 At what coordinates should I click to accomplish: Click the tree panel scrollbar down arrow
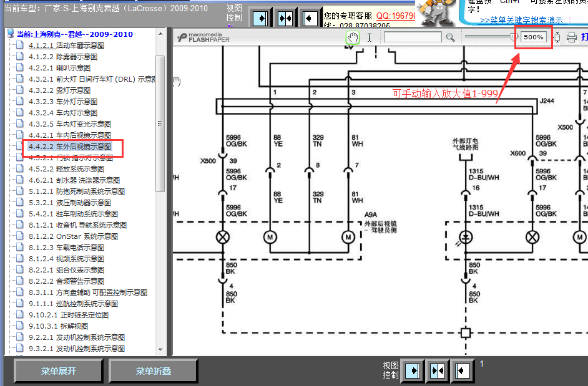point(160,350)
